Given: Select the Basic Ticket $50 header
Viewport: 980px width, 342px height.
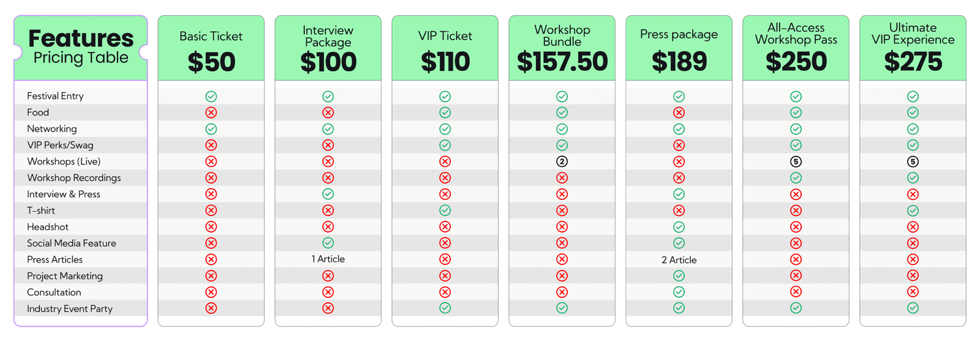Looking at the screenshot, I should [211, 48].
